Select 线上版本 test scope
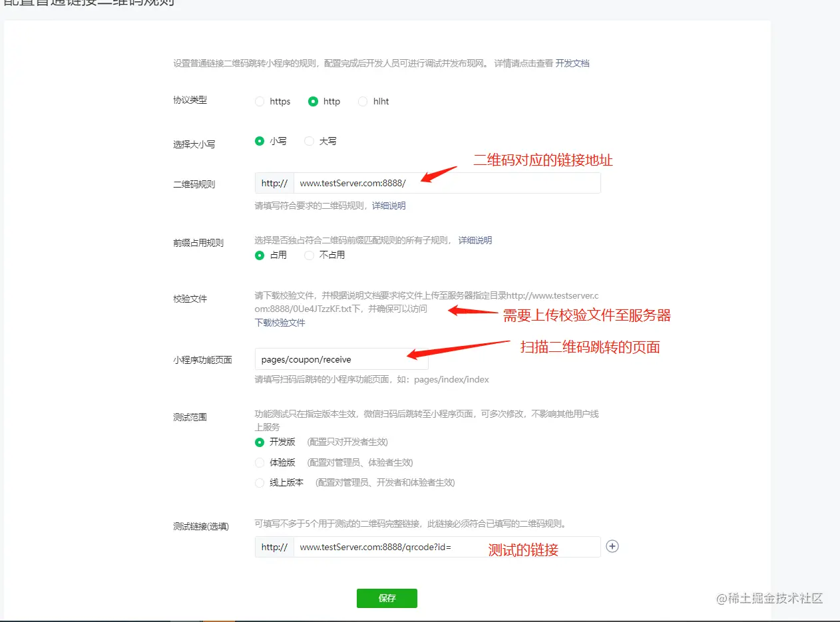 [260, 483]
